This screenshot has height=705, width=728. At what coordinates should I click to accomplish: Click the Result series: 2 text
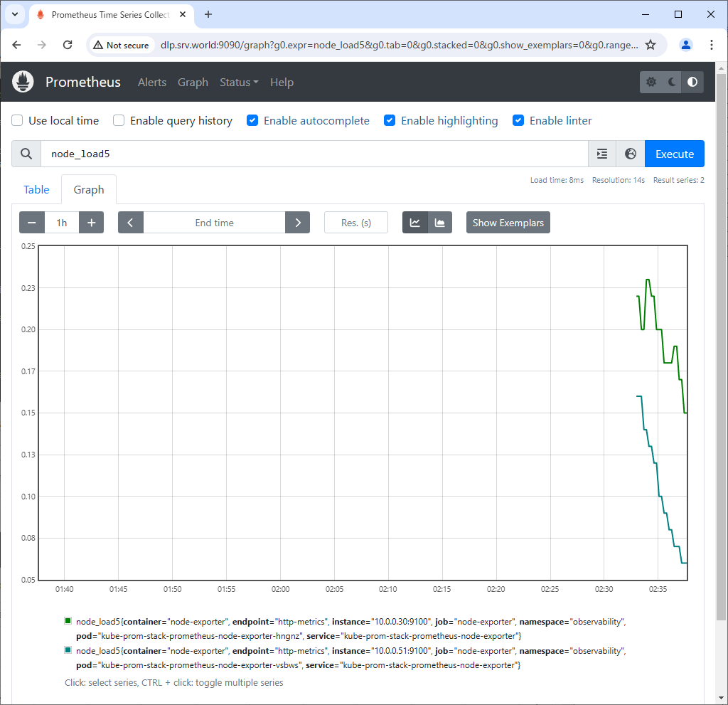click(679, 180)
